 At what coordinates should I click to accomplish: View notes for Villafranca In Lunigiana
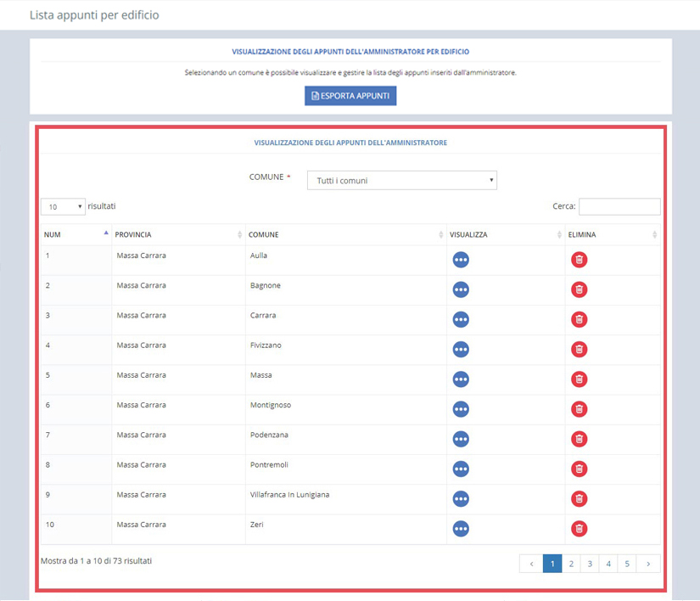[461, 499]
